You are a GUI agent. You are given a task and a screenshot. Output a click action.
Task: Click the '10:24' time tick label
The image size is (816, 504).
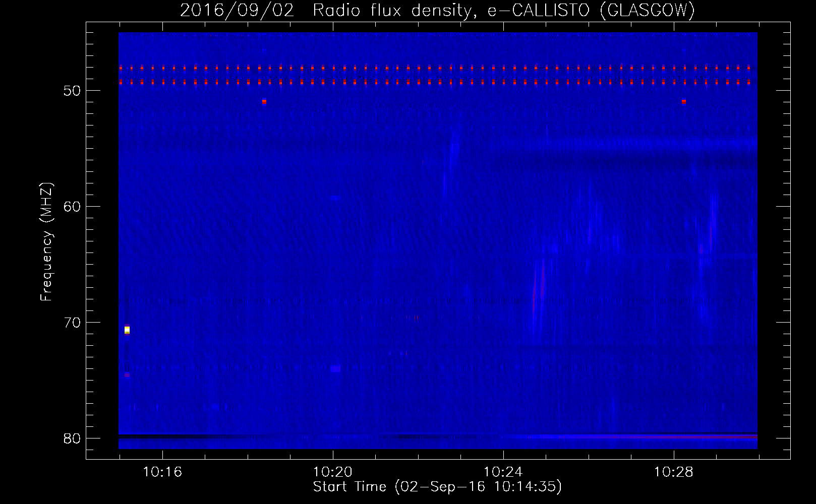[x=503, y=472]
